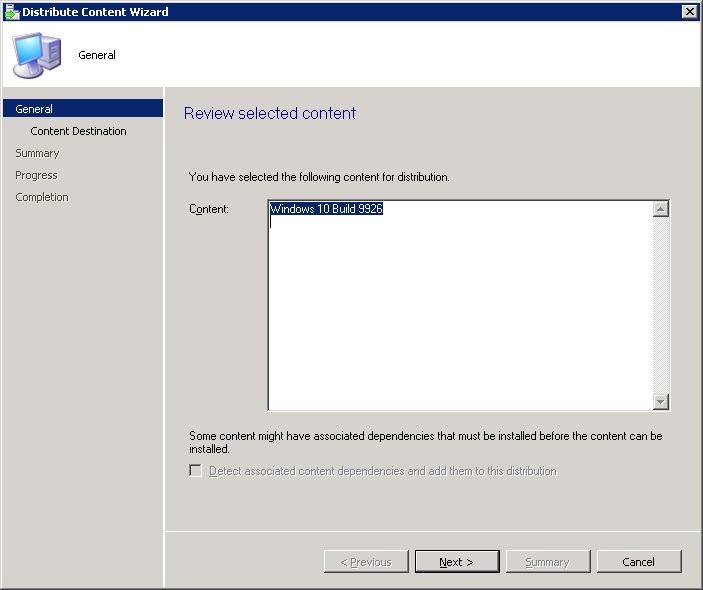Click the content list scroll down arrow
Image resolution: width=703 pixels, height=590 pixels.
[660, 401]
